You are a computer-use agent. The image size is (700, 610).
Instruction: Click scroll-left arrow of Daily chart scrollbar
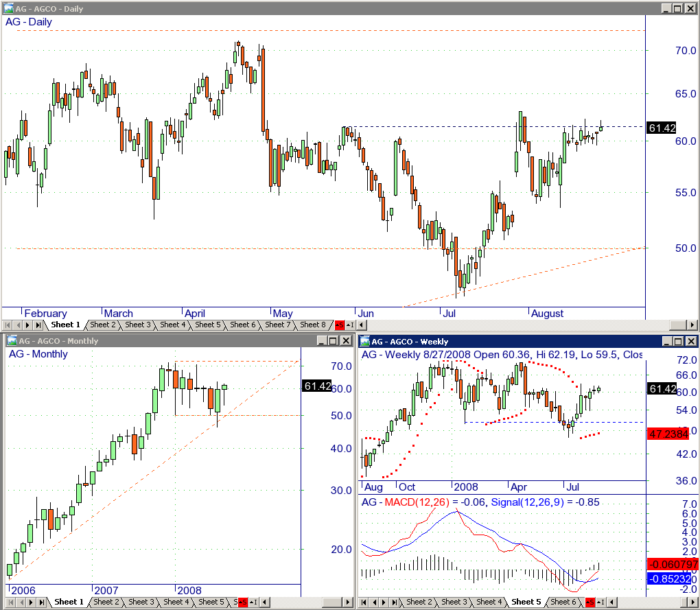click(361, 325)
